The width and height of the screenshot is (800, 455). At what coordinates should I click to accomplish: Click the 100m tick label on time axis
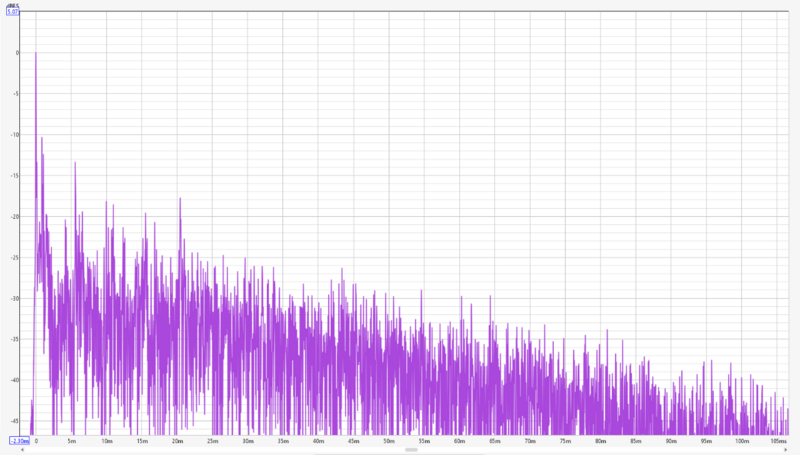(742, 441)
